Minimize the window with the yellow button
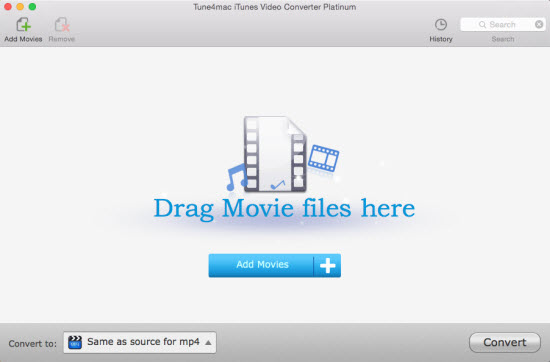The width and height of the screenshot is (550, 362). click(20, 7)
